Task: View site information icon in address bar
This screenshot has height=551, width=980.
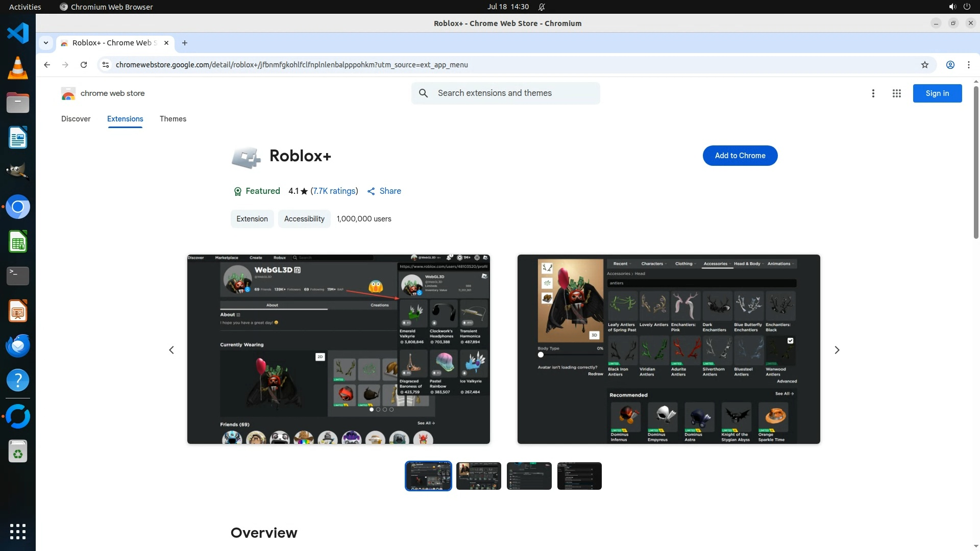Action: point(106,65)
